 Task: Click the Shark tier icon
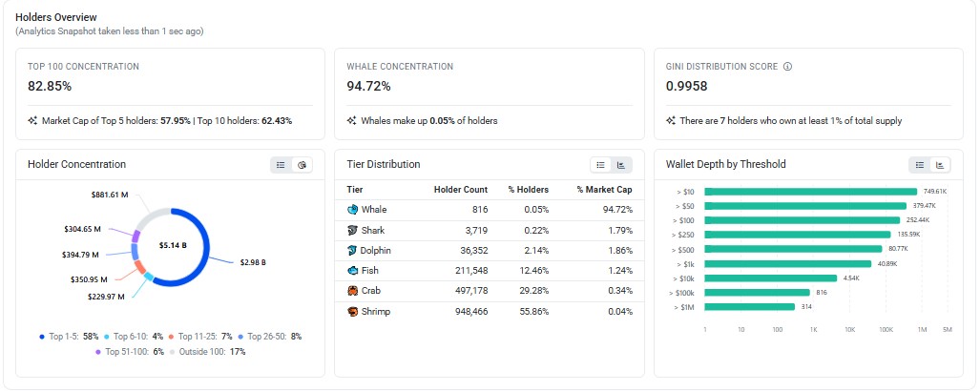pos(352,231)
